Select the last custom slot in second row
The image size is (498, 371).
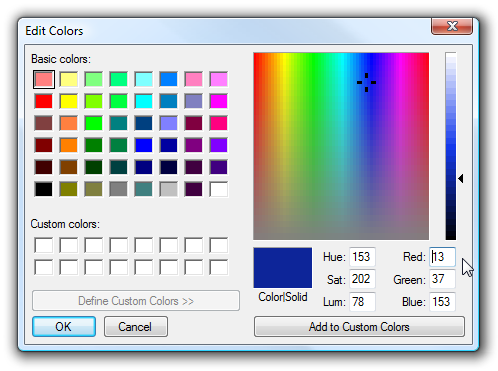219,267
